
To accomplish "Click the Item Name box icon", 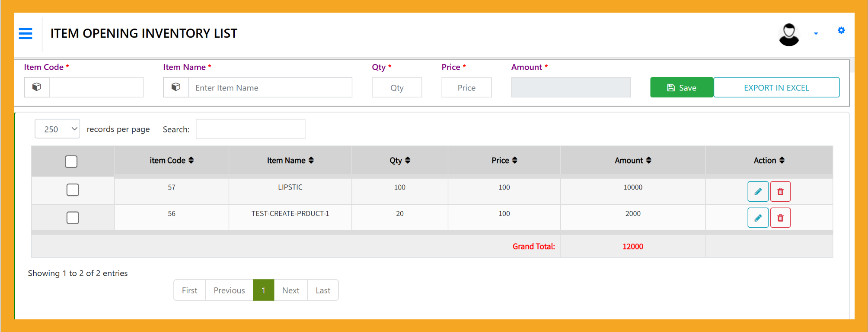I will pos(176,87).
